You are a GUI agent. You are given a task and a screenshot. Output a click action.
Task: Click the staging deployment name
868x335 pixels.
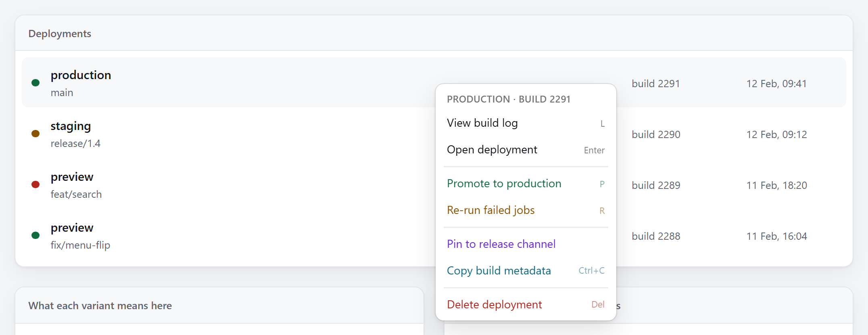pyautogui.click(x=71, y=126)
